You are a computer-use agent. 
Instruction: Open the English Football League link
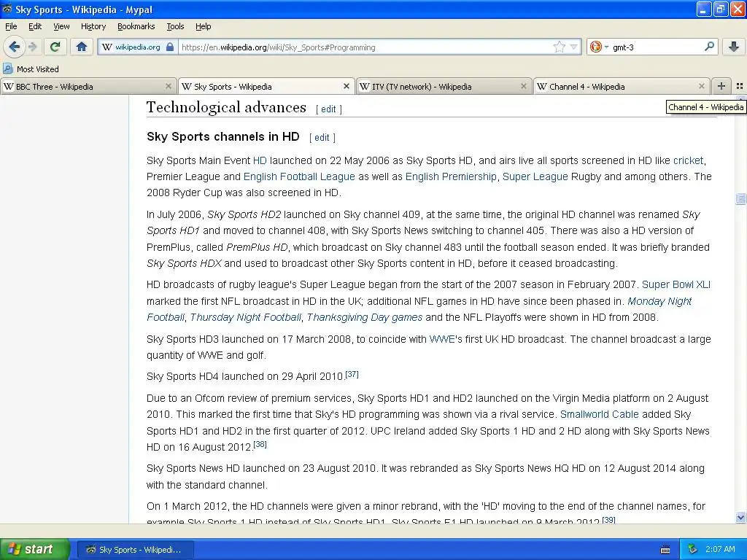[x=299, y=176]
